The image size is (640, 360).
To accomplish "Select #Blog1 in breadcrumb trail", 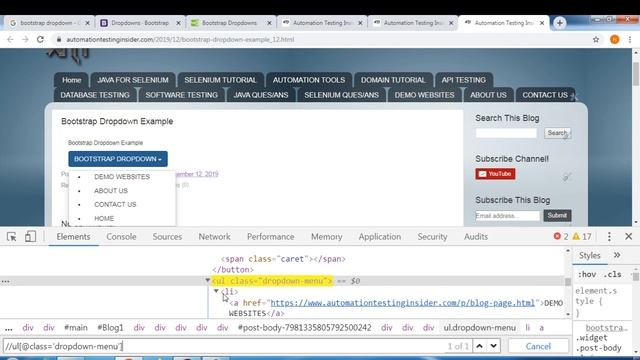I will point(110,328).
